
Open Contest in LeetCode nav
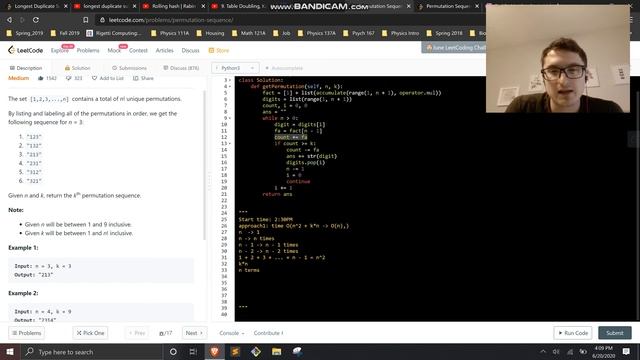[138, 50]
